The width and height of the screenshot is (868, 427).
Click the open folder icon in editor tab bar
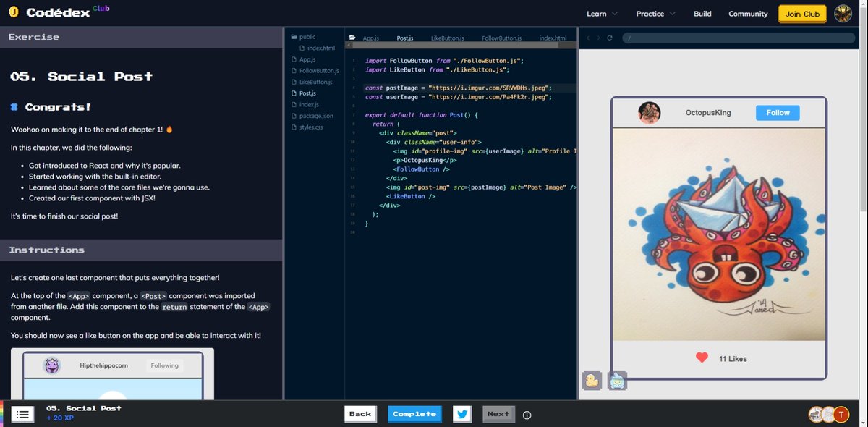click(352, 38)
